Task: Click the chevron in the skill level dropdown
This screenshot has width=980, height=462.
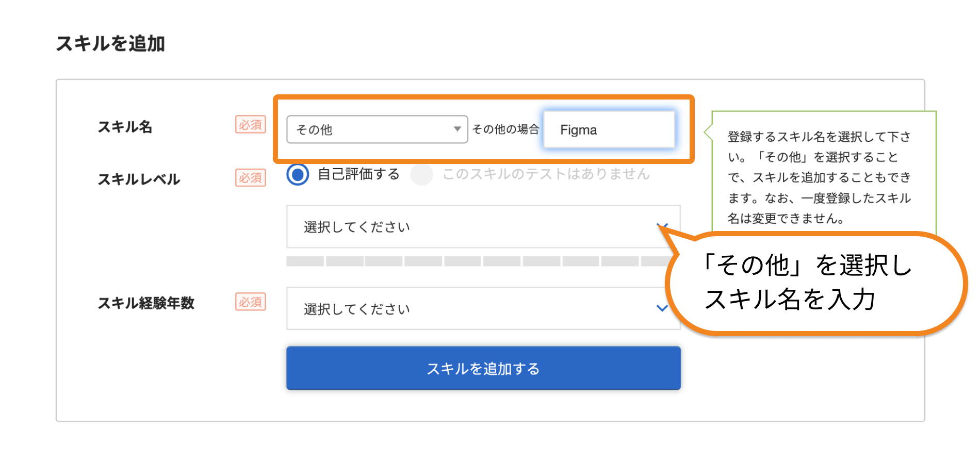Action: click(x=662, y=226)
